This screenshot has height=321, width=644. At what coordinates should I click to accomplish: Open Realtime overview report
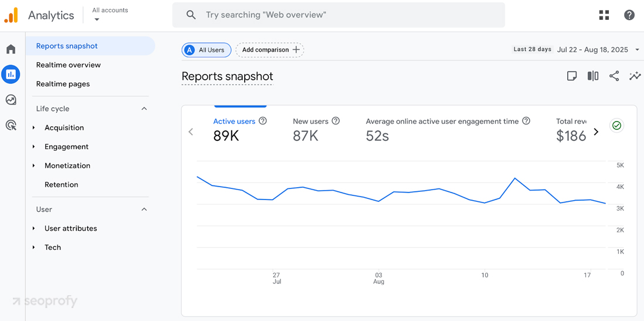click(69, 65)
